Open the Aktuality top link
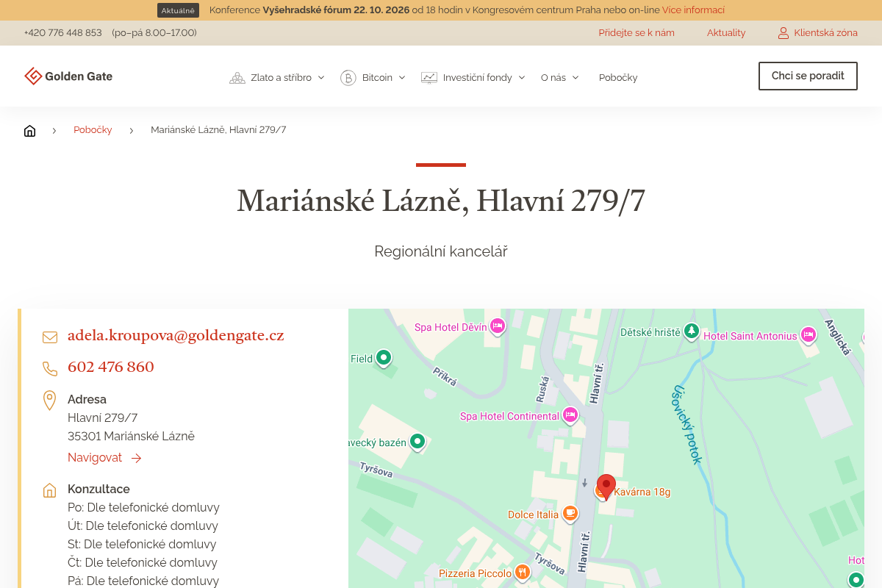 (x=726, y=33)
